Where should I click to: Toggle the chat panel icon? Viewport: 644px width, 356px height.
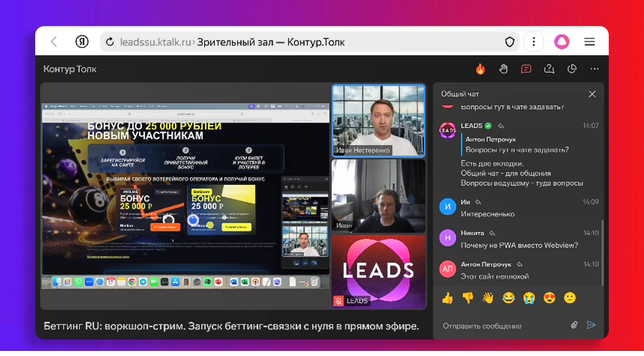[x=526, y=69]
